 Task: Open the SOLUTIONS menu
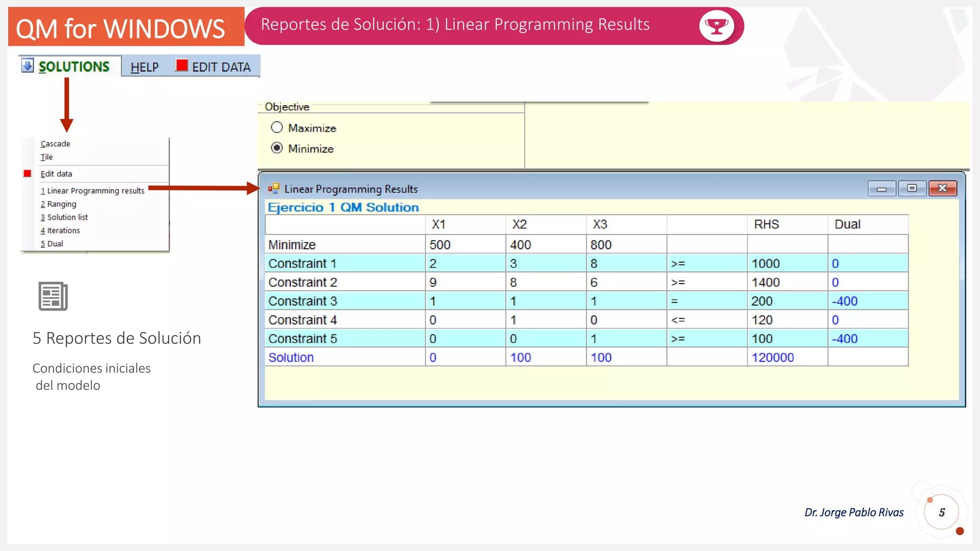click(74, 66)
